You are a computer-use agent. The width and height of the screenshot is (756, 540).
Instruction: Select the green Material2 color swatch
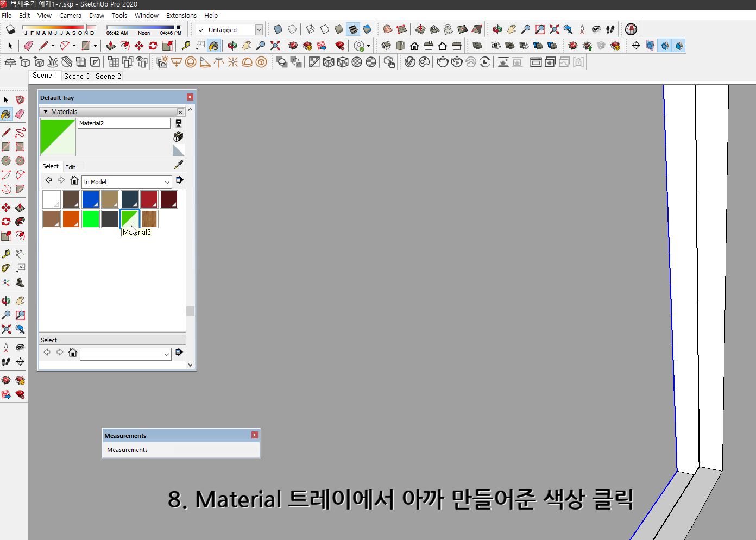tap(129, 218)
